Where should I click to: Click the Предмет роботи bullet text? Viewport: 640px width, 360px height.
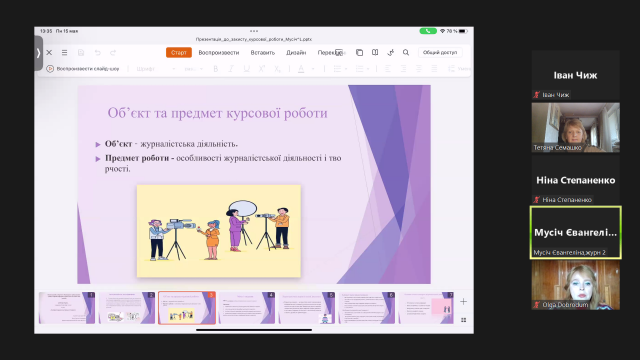pyautogui.click(x=223, y=163)
